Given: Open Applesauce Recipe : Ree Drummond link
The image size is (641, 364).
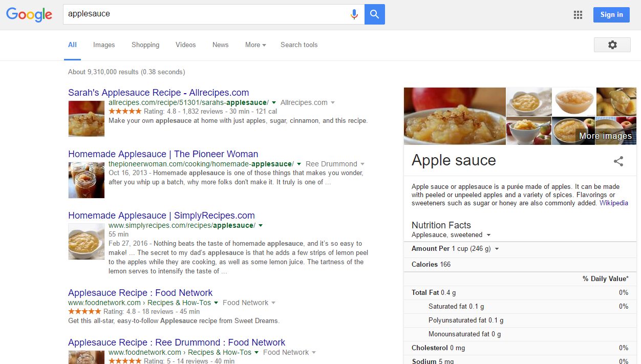Looking at the screenshot, I should coord(177,342).
